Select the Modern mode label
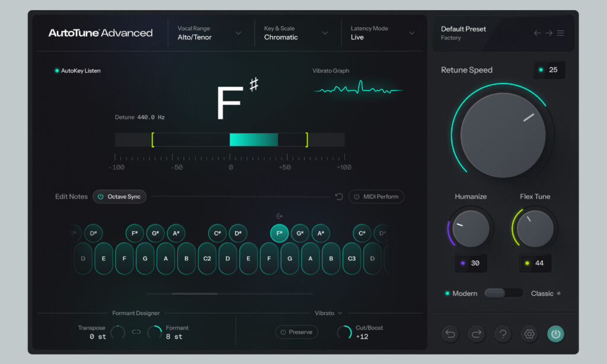Screen dimensions: 607x364 465,293
